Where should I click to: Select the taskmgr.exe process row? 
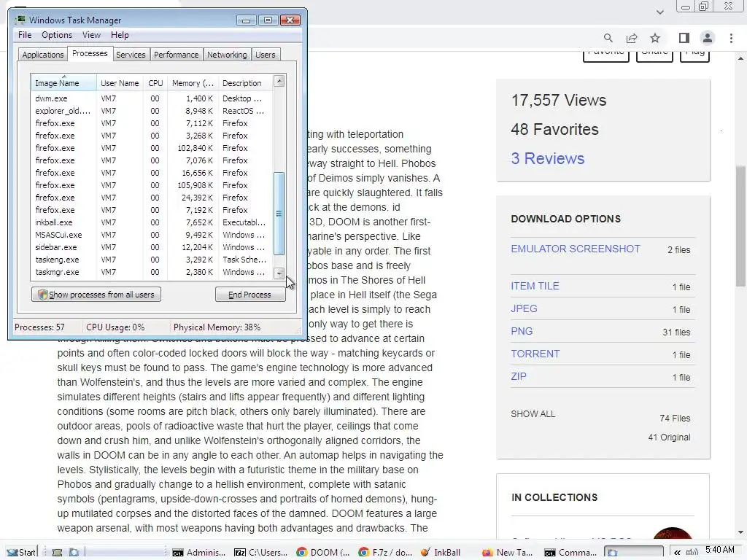pos(152,272)
